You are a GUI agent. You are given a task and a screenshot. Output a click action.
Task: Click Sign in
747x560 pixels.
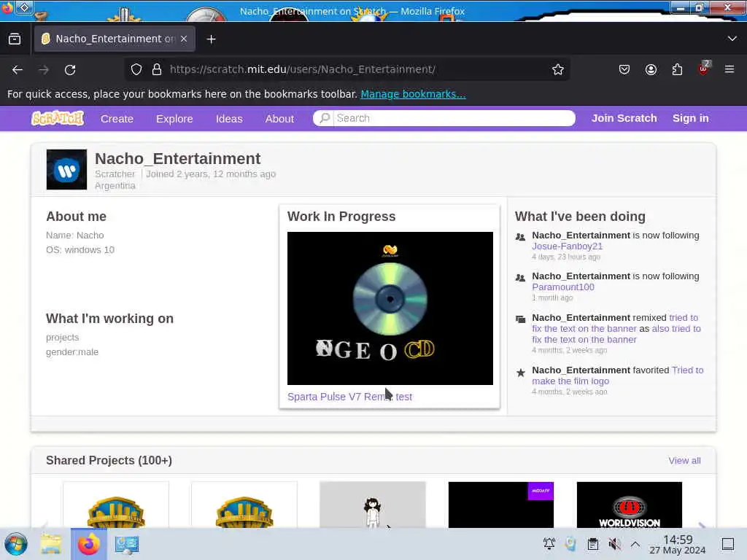tap(690, 118)
